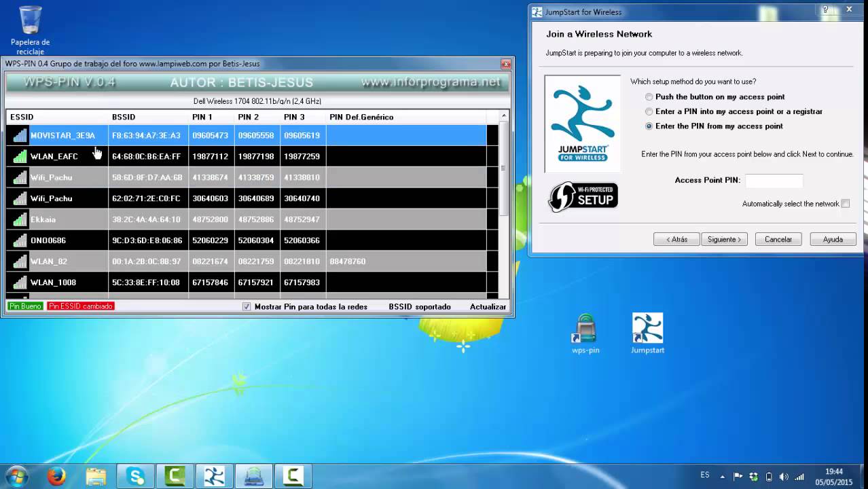The height and width of the screenshot is (489, 868).
Task: Open File Explorer from the taskbar
Action: 96,477
